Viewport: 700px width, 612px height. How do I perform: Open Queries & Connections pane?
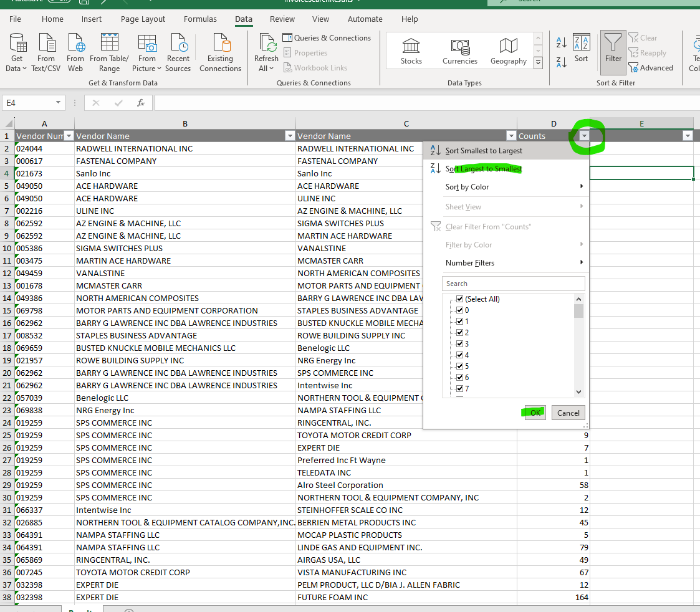tap(327, 38)
